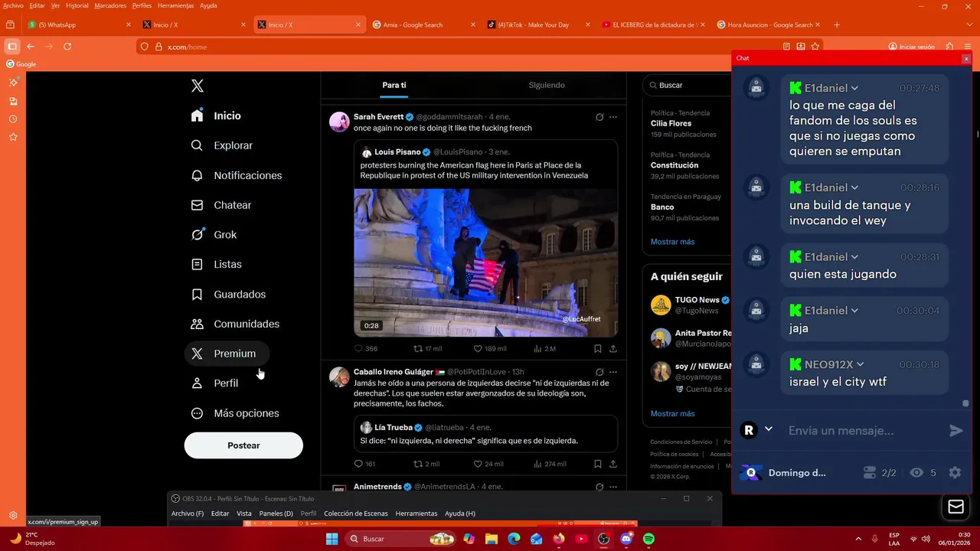The height and width of the screenshot is (551, 980).
Task: Expand E1daniel menu on 00:30:04 message
Action: pyautogui.click(x=854, y=311)
